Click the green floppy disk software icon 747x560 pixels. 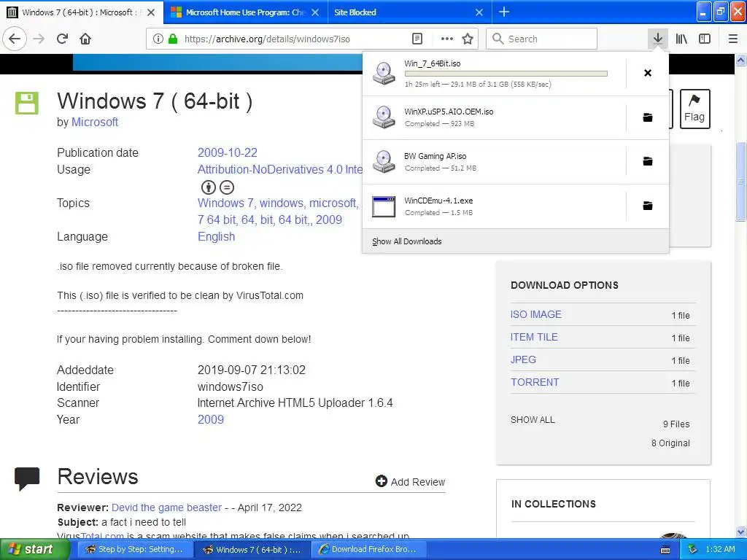27,103
